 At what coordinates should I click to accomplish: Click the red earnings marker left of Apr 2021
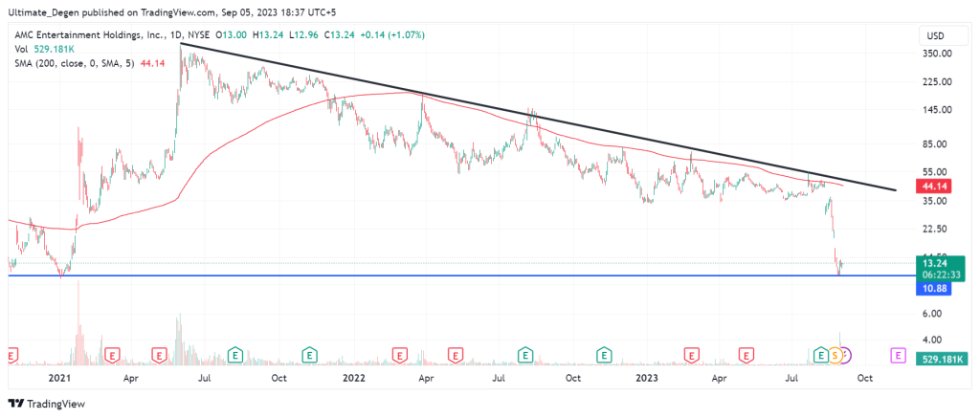click(x=113, y=356)
